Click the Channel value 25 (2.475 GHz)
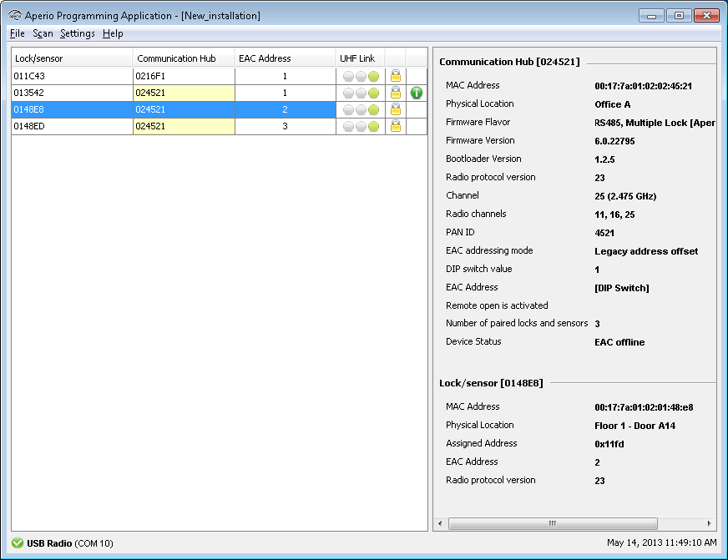The image size is (728, 560). tap(625, 196)
